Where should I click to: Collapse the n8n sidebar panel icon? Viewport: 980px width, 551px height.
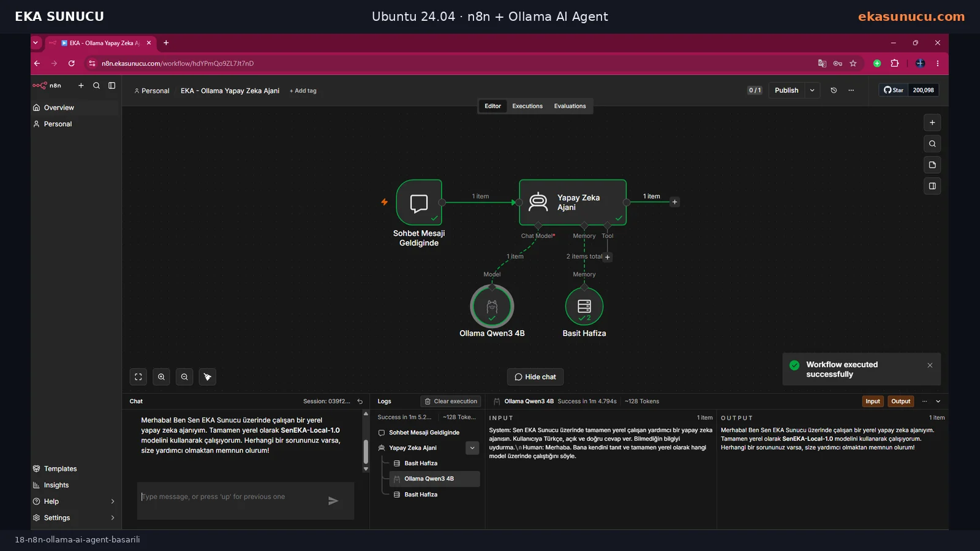111,86
